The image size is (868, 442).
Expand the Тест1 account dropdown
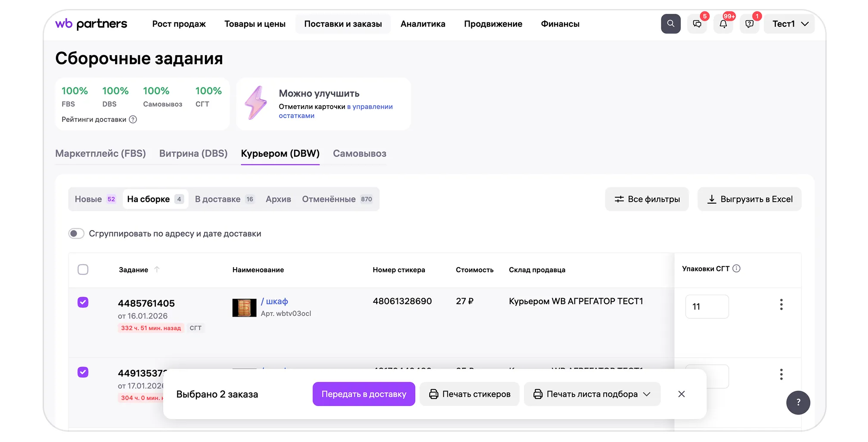790,24
